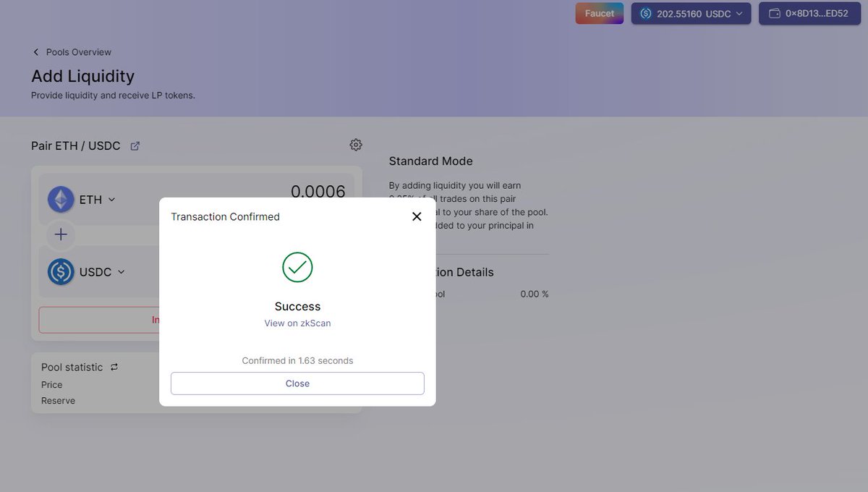Click the plus icon between tokens
The height and width of the screenshot is (492, 868).
click(x=61, y=234)
